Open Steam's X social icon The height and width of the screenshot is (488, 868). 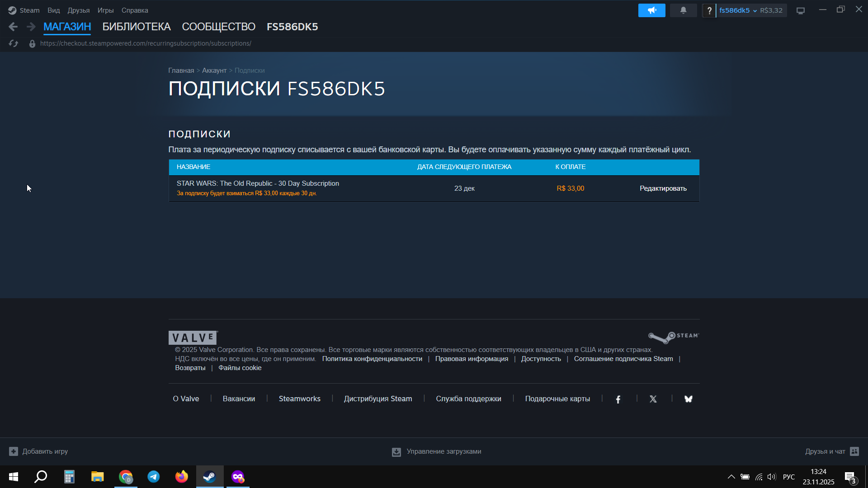pos(653,399)
